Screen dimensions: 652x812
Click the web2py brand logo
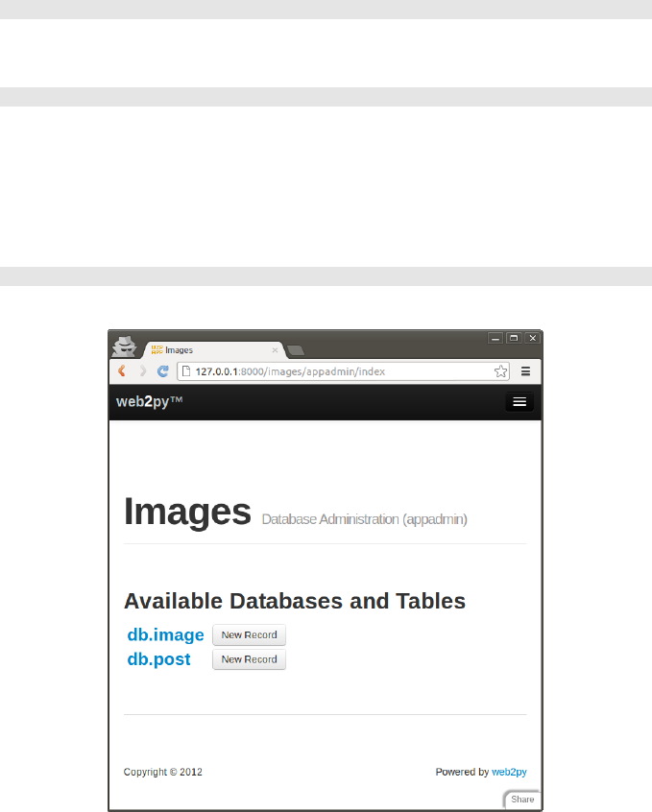(149, 402)
